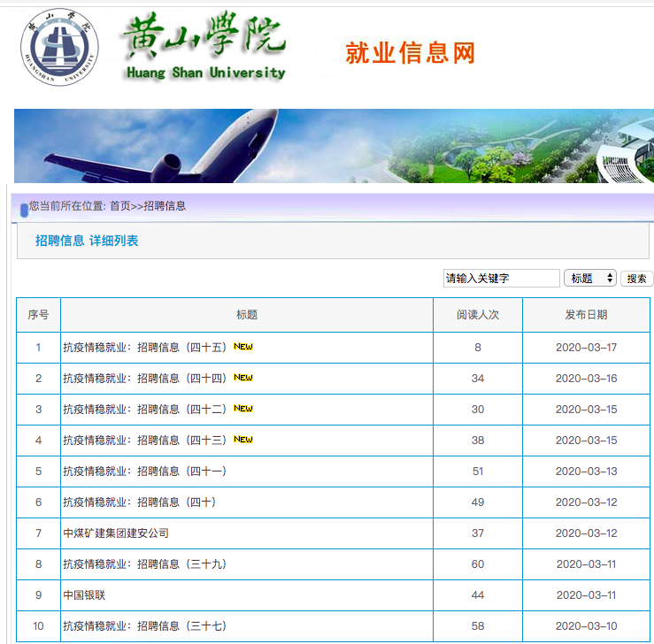This screenshot has width=654, height=644.
Task: Click the read count 34
Action: [x=478, y=378]
